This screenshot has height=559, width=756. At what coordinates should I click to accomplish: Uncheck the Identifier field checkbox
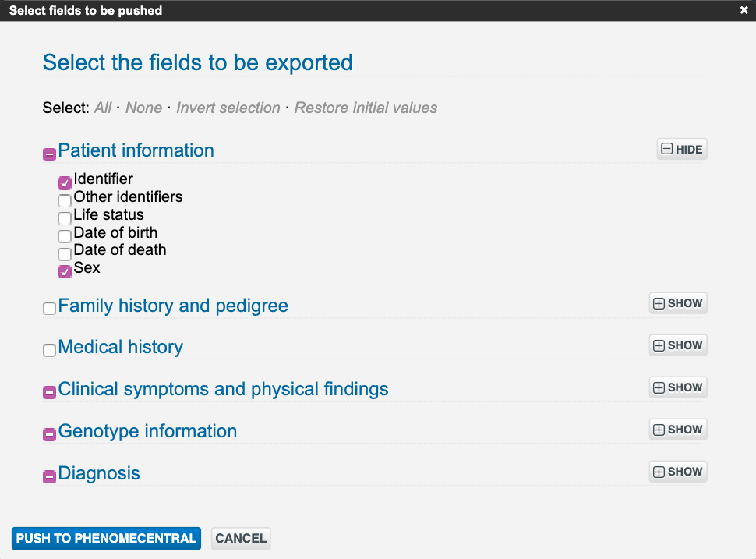pos(65,183)
